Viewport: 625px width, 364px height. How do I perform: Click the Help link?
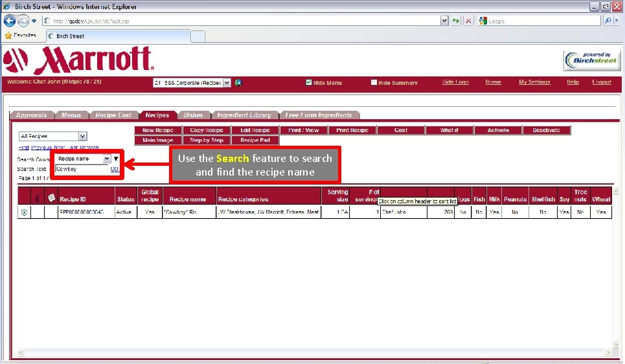573,82
